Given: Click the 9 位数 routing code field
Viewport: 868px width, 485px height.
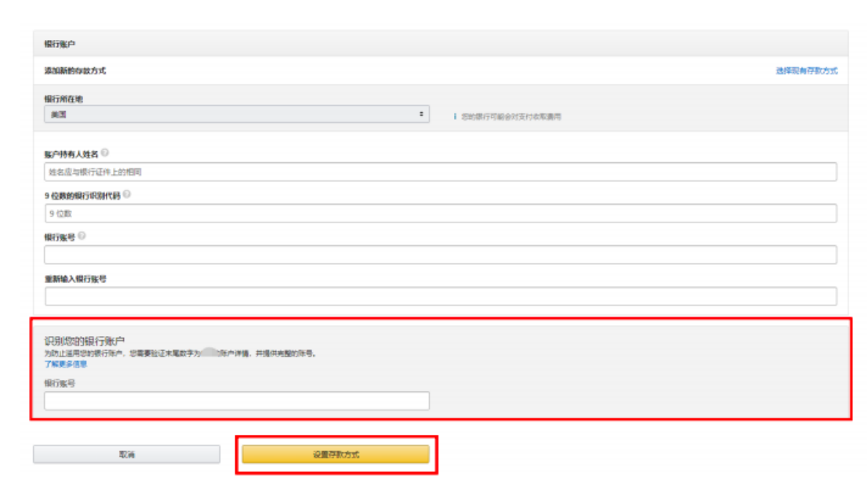Looking at the screenshot, I should (x=440, y=213).
